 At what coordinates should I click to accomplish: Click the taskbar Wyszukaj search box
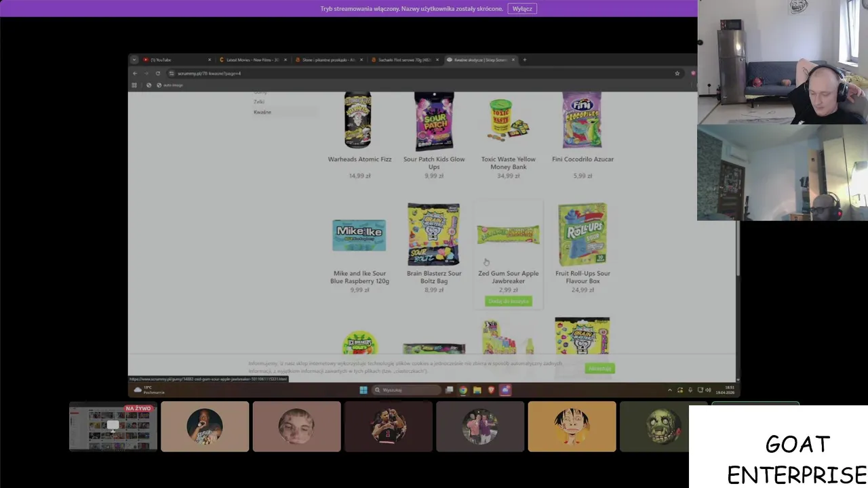pos(407,390)
